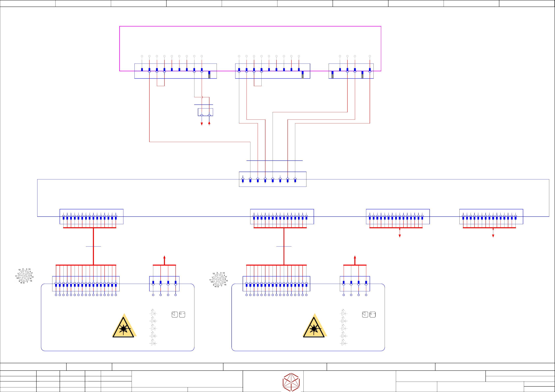Click red down arrow below third bottom-row connector block
555x392 pixels.
tap(400, 236)
